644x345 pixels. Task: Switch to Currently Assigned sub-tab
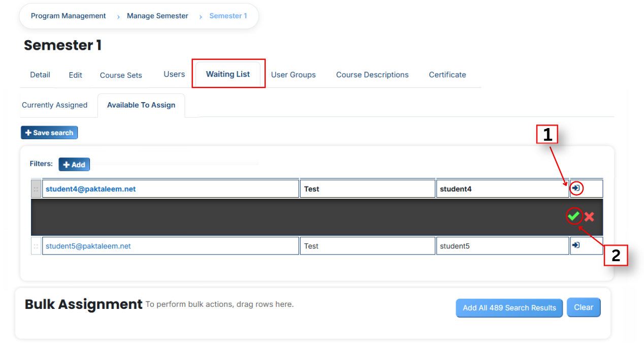pyautogui.click(x=55, y=105)
